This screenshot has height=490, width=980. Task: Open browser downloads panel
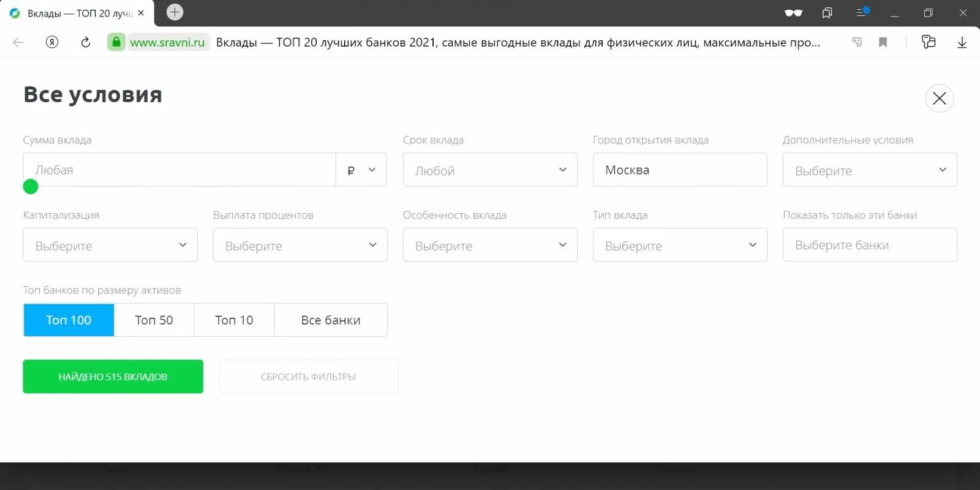point(962,42)
